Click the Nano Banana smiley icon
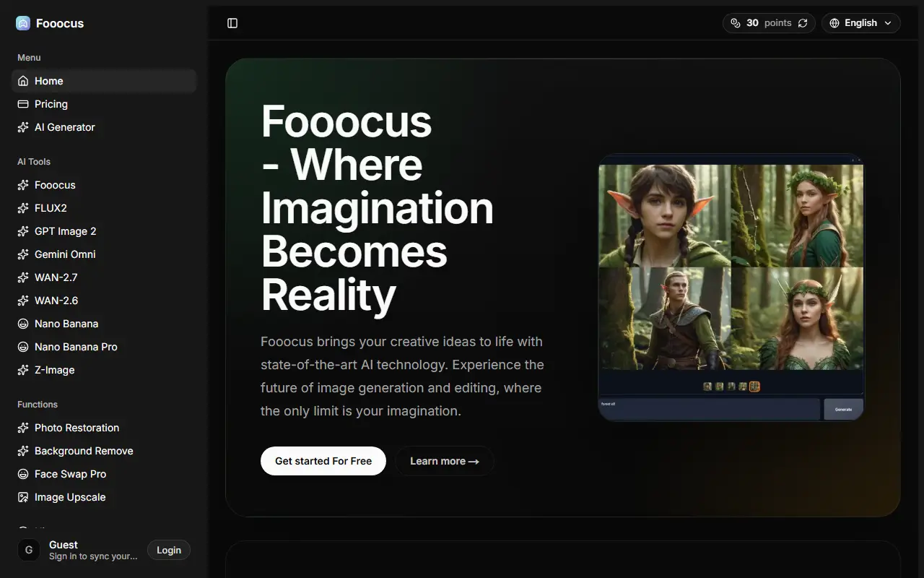The image size is (924, 578). pos(23,324)
